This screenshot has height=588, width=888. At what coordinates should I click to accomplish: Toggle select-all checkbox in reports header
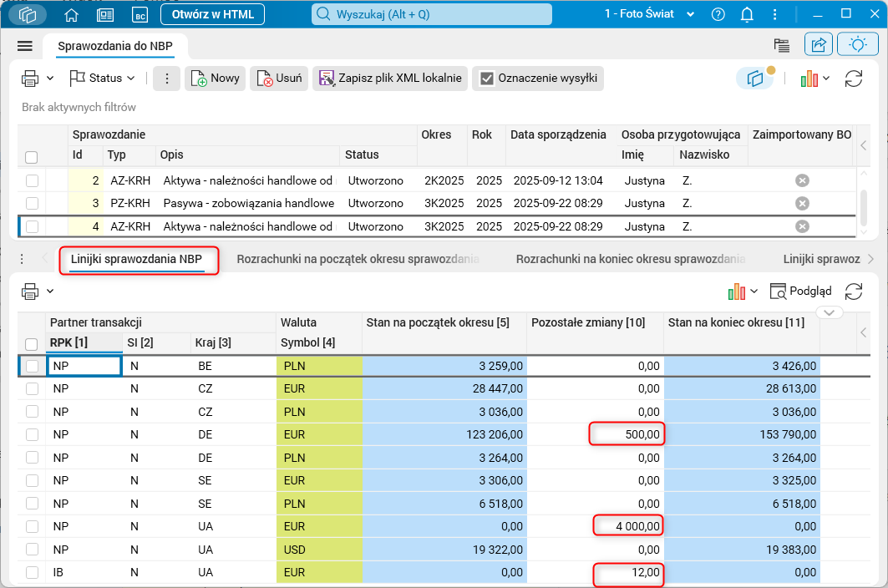point(32,156)
